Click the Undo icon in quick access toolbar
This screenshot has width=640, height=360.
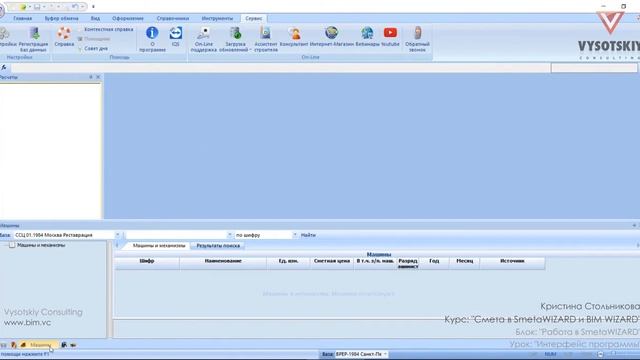click(x=75, y=7)
